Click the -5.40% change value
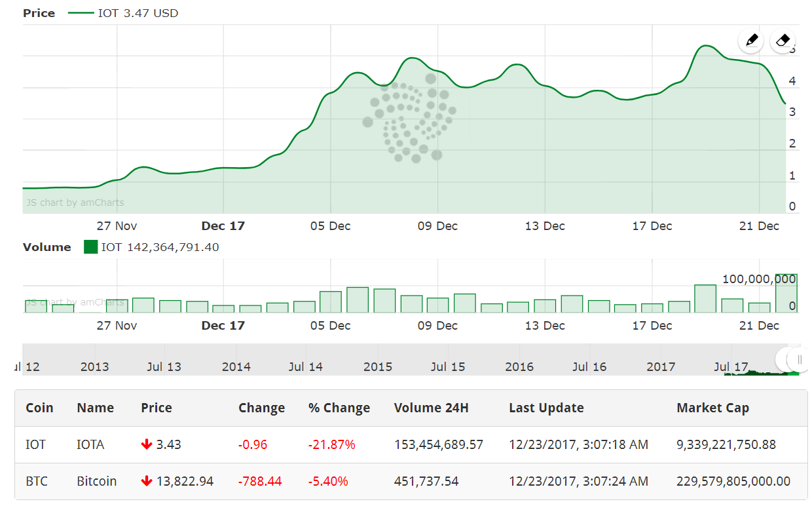812x506 pixels. tap(329, 482)
